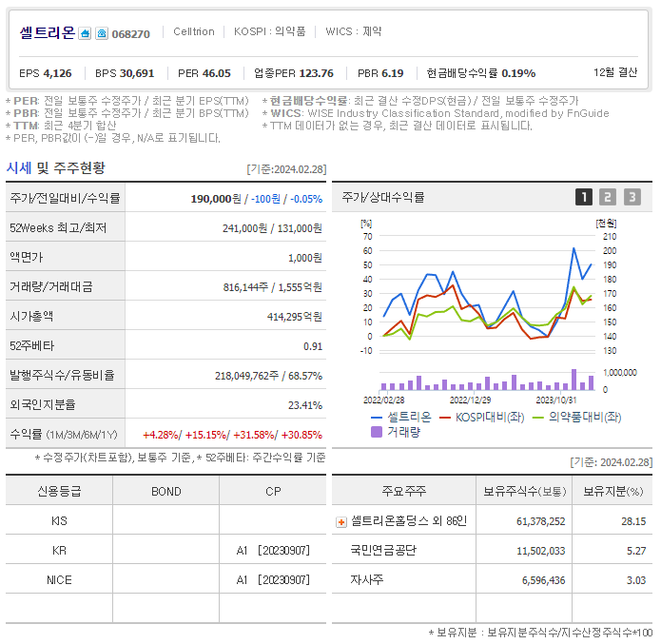This screenshot has height=644, width=661.
Task: Click the 816,144주 / 1,555억원 volume value
Action: coord(273,287)
